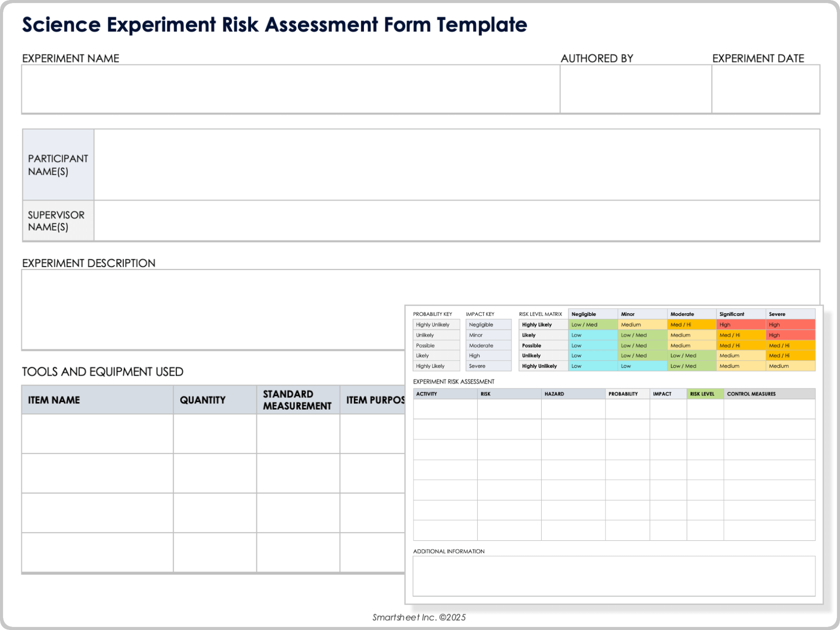Click the green Risk Level header
The image size is (840, 630).
coord(702,394)
